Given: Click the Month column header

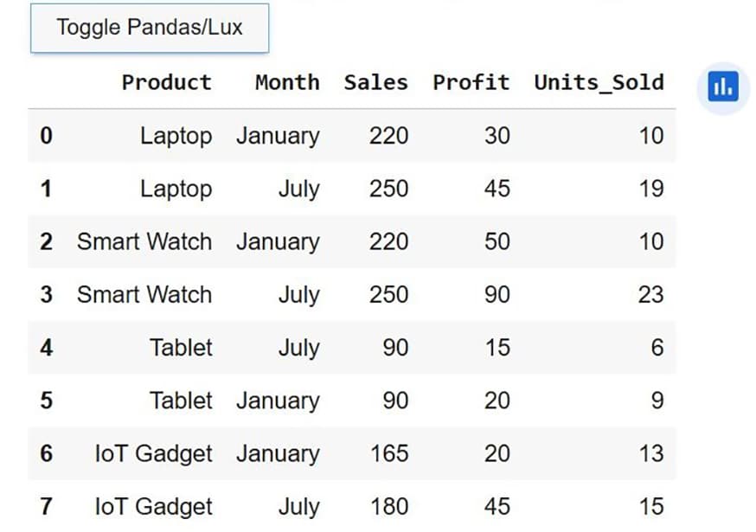Looking at the screenshot, I should (287, 83).
